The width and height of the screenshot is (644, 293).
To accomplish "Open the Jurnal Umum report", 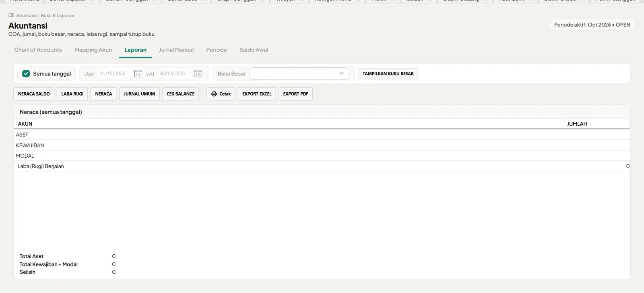I will [139, 94].
